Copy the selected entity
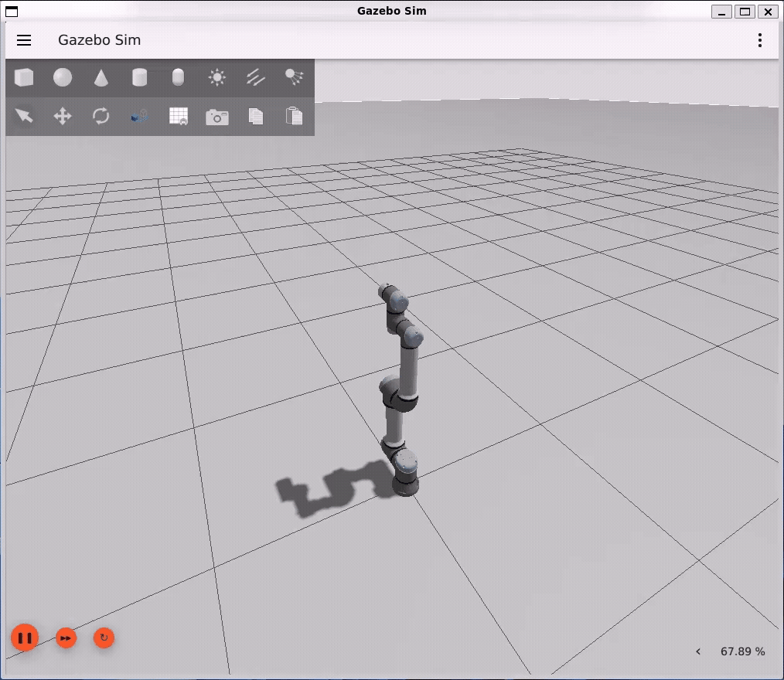The image size is (784, 680). point(256,117)
